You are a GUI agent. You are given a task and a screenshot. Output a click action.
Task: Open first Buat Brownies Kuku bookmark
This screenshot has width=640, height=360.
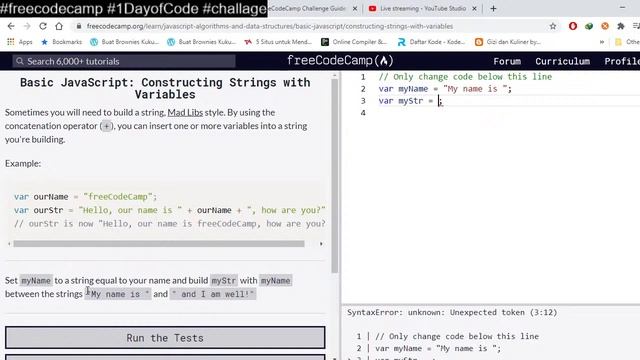point(124,42)
